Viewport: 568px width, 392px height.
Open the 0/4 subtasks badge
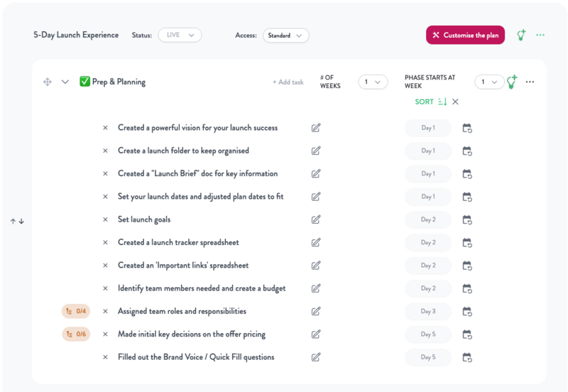(x=76, y=311)
